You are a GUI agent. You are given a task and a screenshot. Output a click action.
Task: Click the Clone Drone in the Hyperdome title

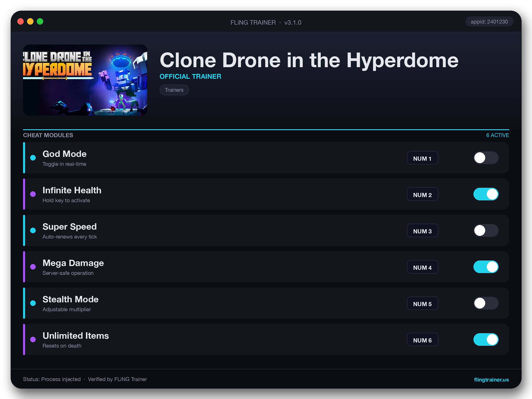pos(309,60)
